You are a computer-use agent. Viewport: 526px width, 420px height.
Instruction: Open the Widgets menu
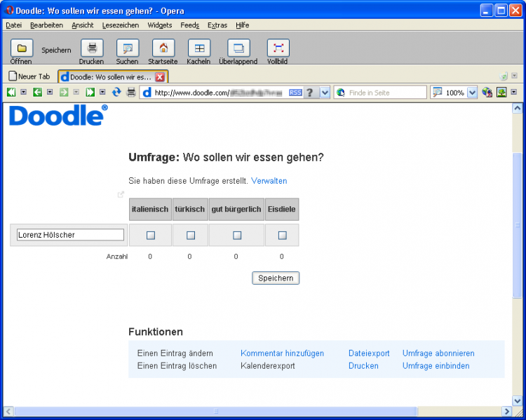pos(160,25)
